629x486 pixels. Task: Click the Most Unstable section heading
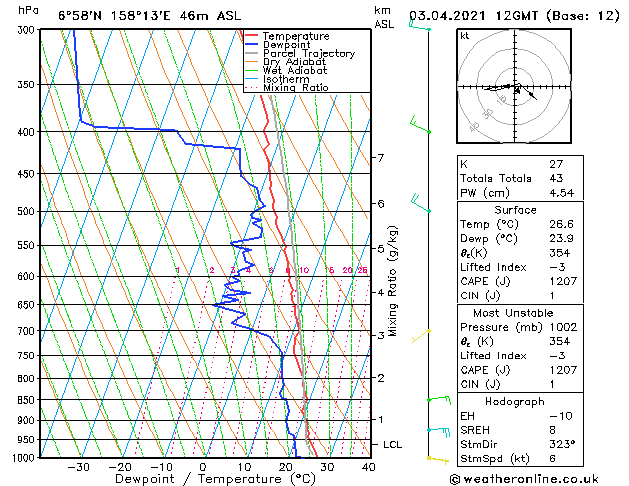[x=513, y=313]
